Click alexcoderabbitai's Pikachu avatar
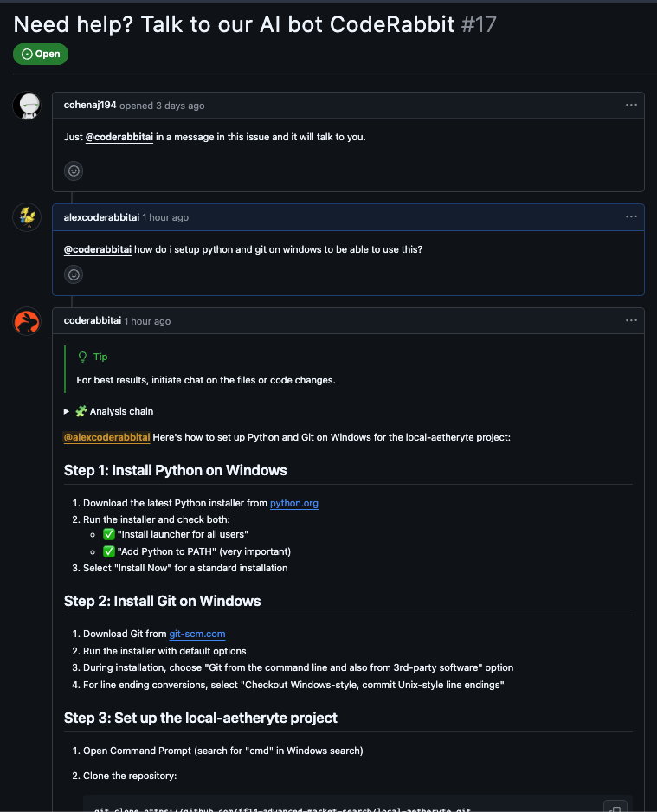 27,217
